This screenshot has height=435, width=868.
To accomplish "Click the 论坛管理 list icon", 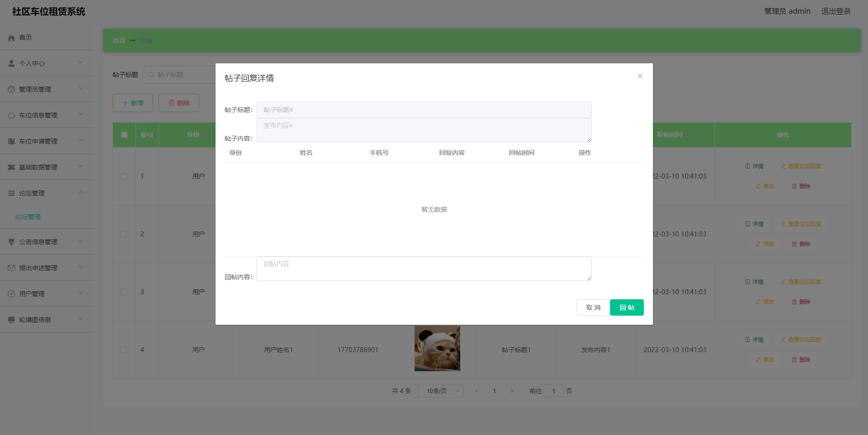I will coord(11,194).
